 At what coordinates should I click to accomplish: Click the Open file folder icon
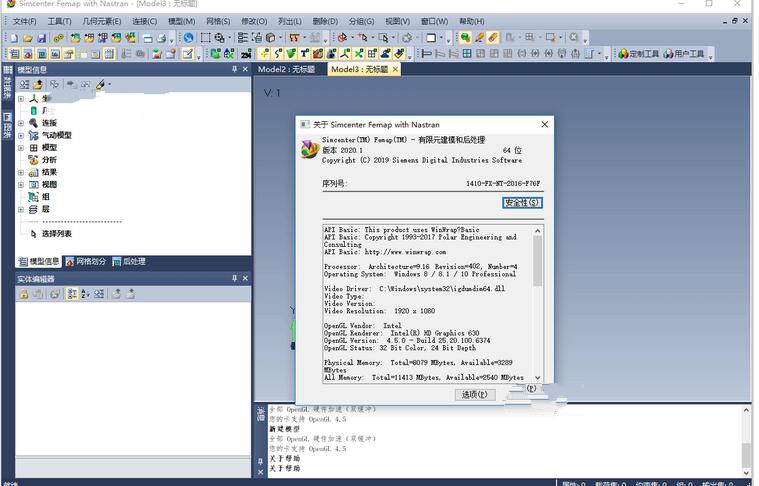(28, 38)
